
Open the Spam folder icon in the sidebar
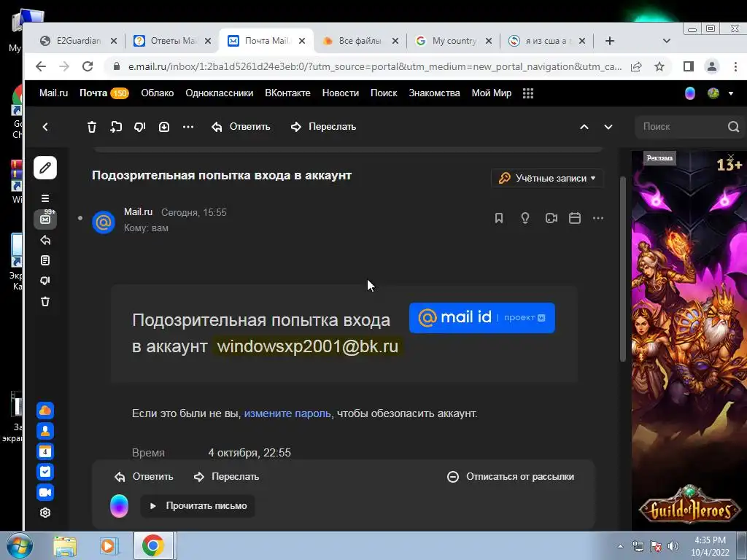click(45, 281)
